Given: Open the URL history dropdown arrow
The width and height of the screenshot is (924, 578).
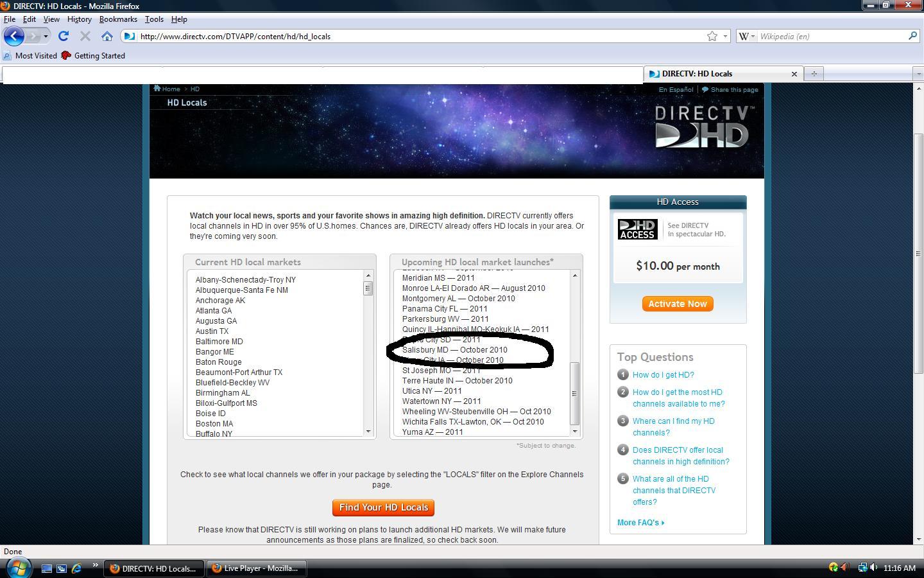Looking at the screenshot, I should tap(725, 36).
